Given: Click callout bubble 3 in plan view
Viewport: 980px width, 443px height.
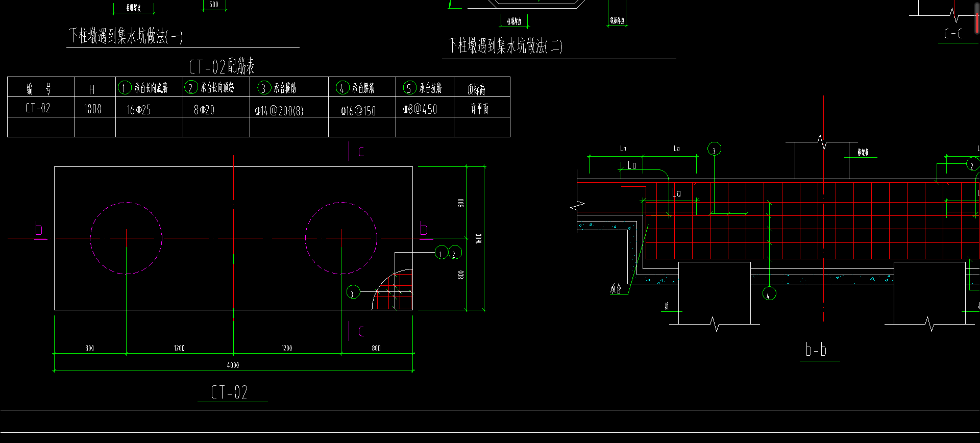Looking at the screenshot, I should click(x=353, y=292).
